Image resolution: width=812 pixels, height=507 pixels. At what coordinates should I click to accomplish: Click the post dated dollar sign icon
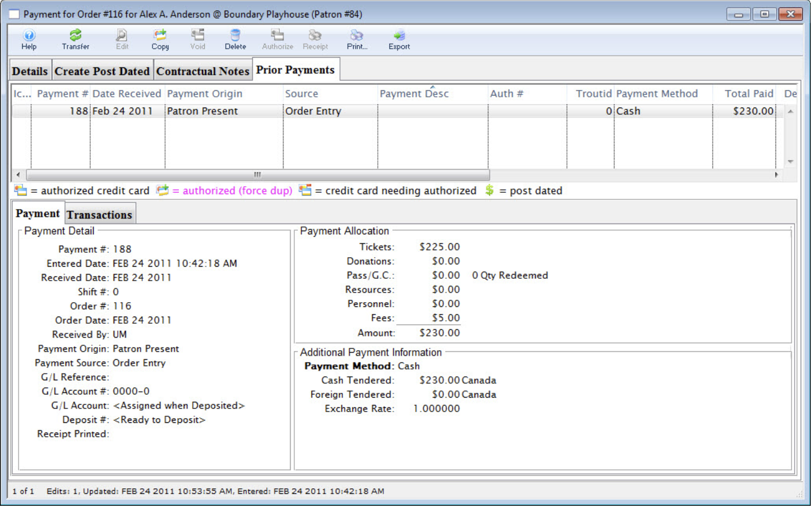click(489, 191)
